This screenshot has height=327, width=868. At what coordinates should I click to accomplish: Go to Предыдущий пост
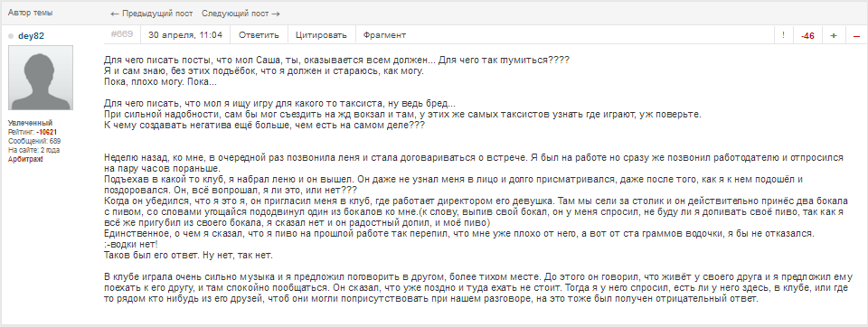pos(152,14)
